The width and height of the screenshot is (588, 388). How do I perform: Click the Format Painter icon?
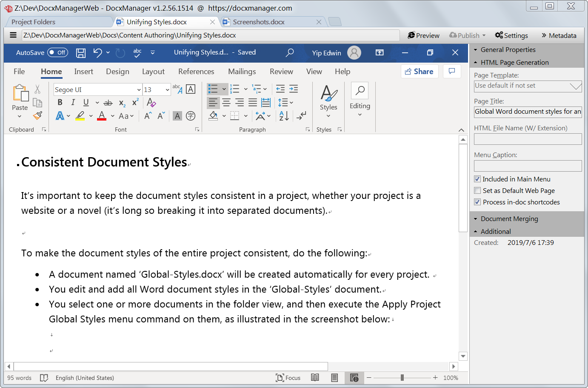click(x=37, y=116)
